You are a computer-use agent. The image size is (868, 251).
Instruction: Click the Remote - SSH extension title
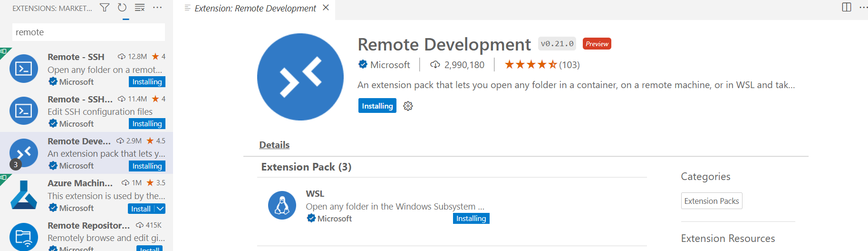click(76, 57)
